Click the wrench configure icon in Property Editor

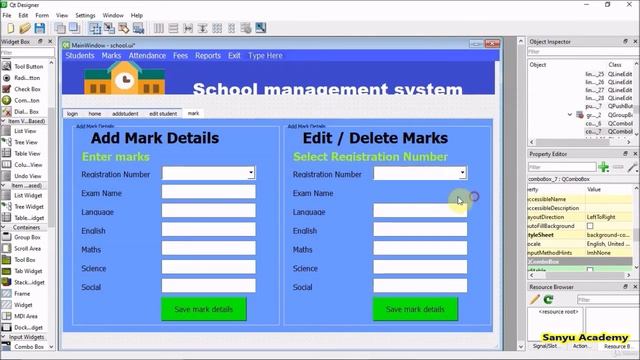(x=633, y=167)
